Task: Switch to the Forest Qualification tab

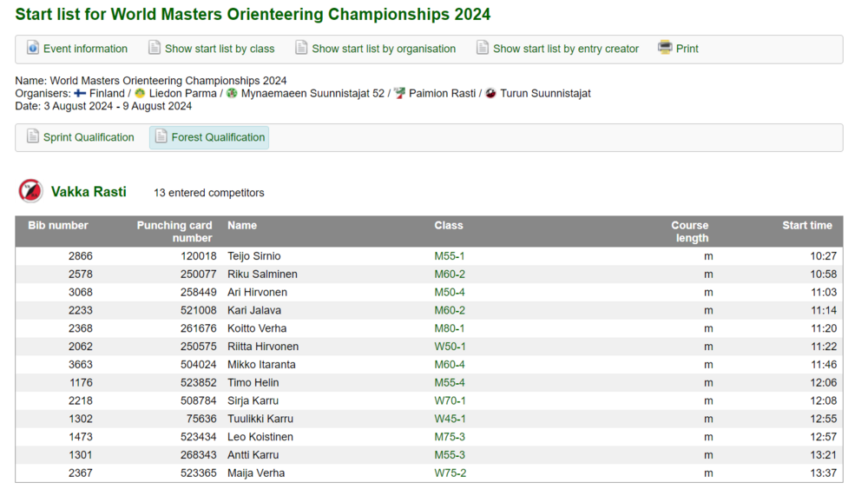Action: [218, 137]
